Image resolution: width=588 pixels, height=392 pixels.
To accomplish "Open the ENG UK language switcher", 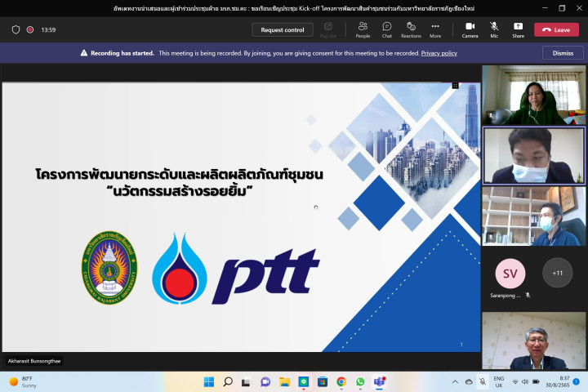I will click(499, 382).
